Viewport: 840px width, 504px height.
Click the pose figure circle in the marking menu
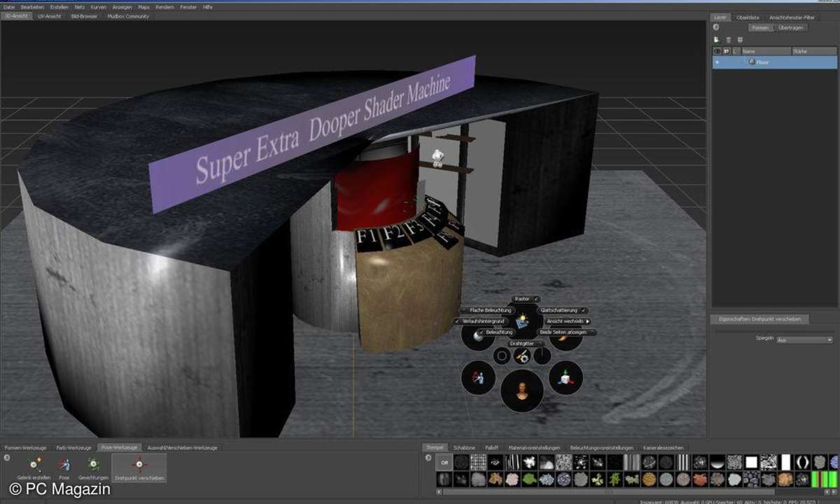(x=479, y=379)
